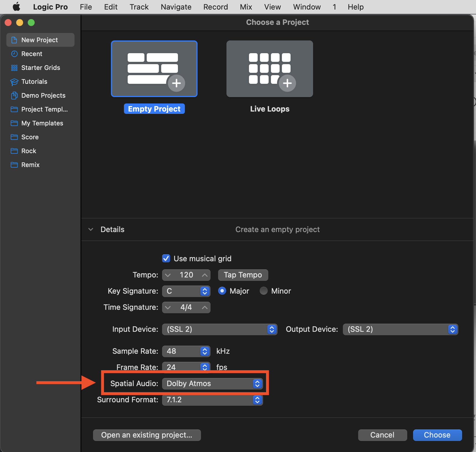
Task: Open the Spatial Audio dropdown
Action: (x=212, y=384)
